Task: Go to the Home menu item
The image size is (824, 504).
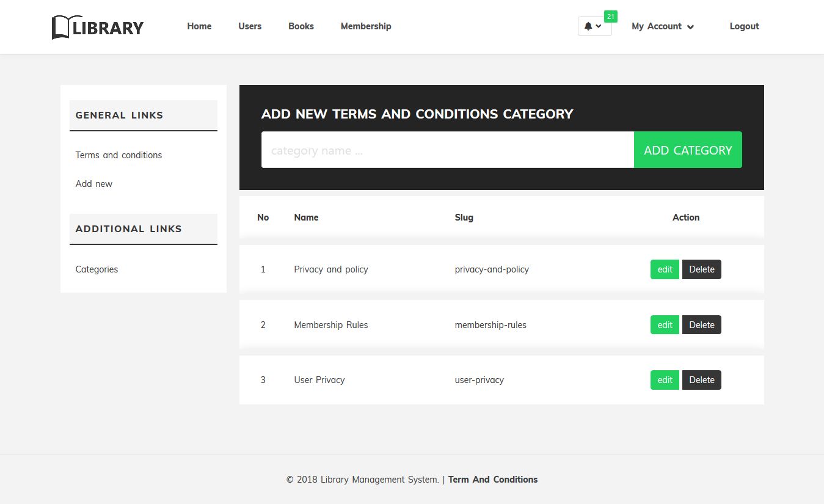Action: [199, 26]
